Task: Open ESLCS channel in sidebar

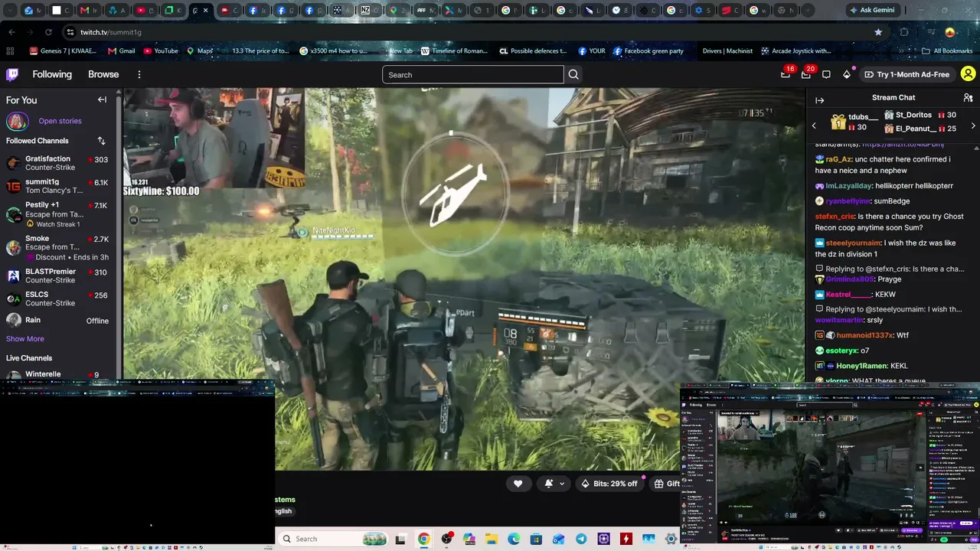Action: coord(57,299)
